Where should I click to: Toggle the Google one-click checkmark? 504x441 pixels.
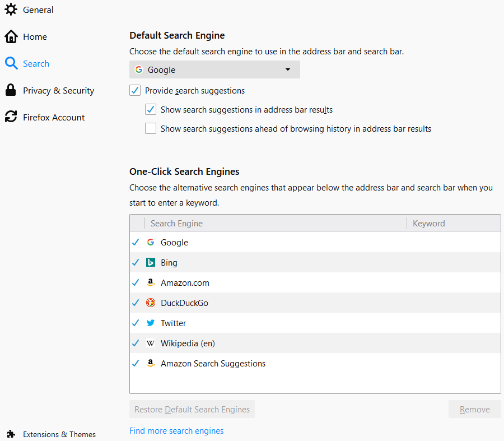(136, 242)
